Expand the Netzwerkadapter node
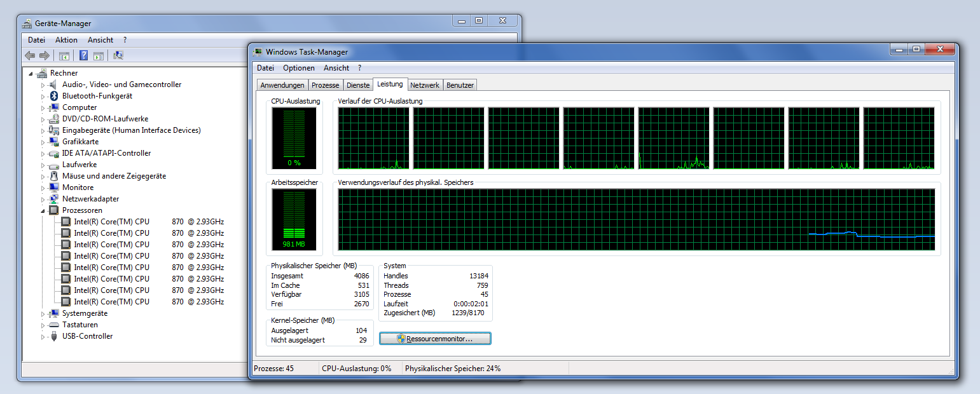 pos(43,200)
